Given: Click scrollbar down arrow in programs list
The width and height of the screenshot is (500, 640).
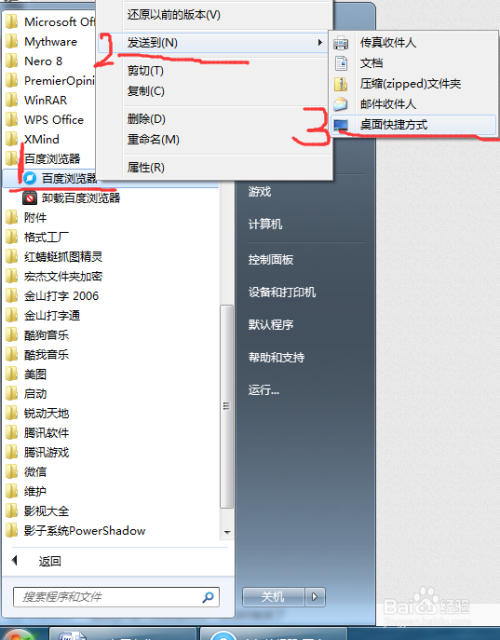Looking at the screenshot, I should 227,532.
